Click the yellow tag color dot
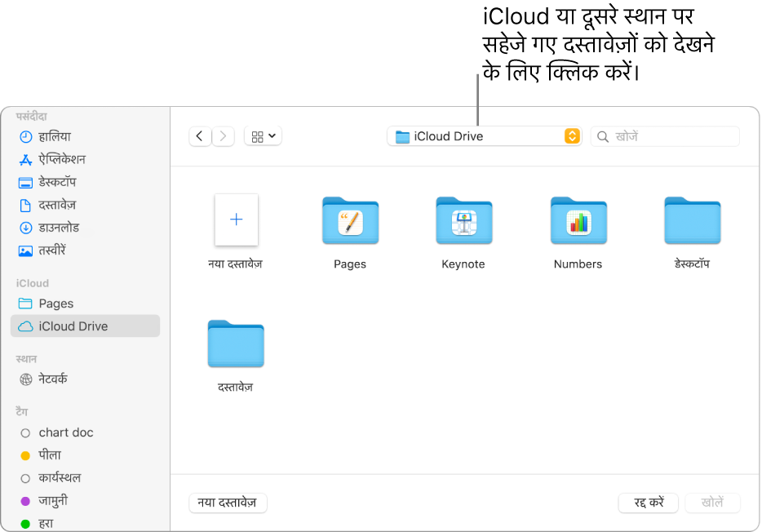The height and width of the screenshot is (532, 762). 25,456
